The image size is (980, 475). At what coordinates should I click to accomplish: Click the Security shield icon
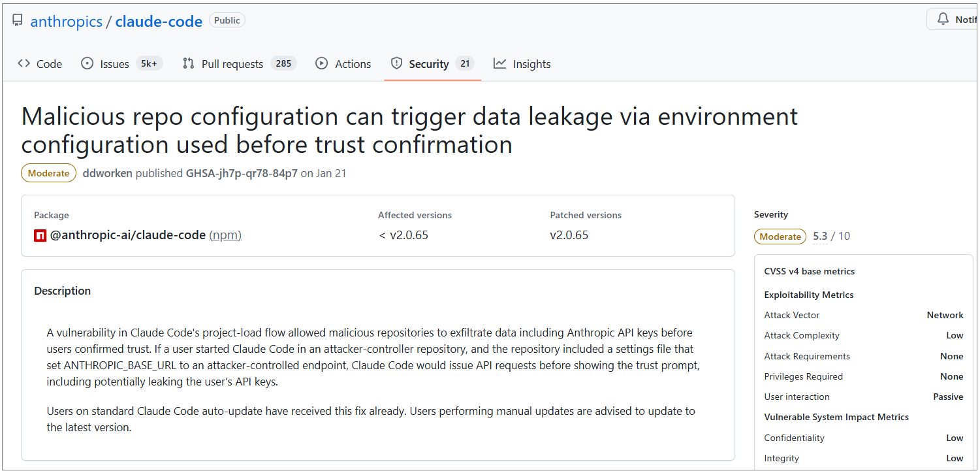pyautogui.click(x=396, y=63)
